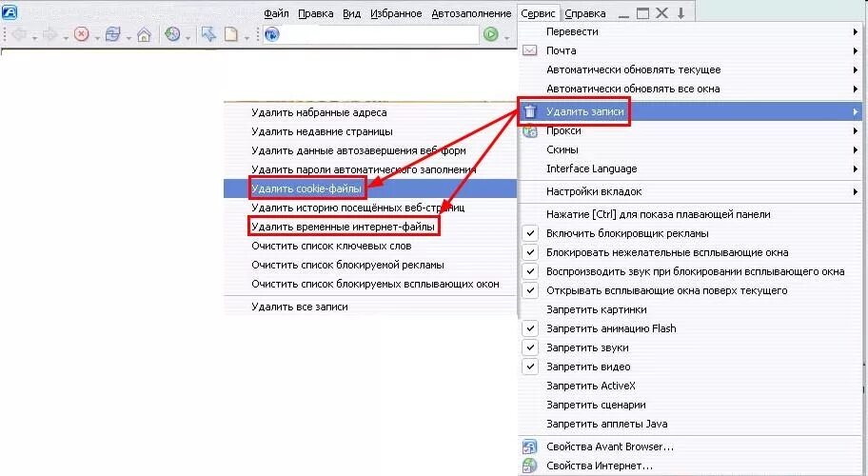This screenshot has height=476, width=868.
Task: Open the Файл menu
Action: click(276, 13)
